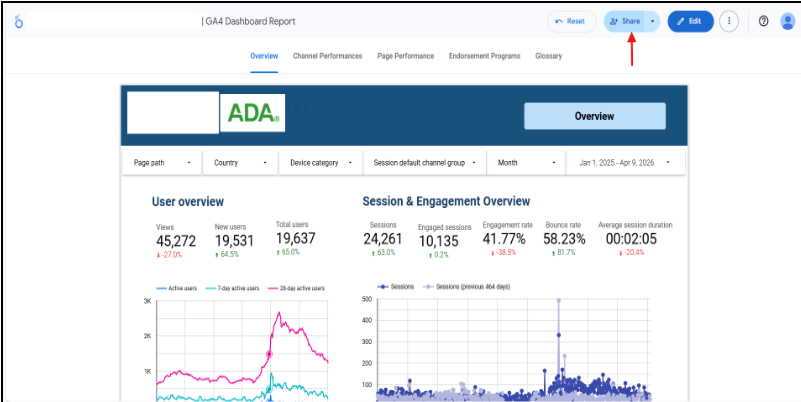
Task: Click the Sessions (previous 464 days) legend entry
Action: click(x=465, y=287)
